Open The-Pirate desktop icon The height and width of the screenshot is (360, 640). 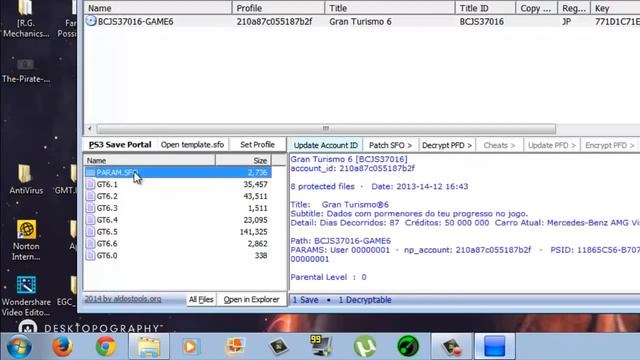pyautogui.click(x=26, y=71)
